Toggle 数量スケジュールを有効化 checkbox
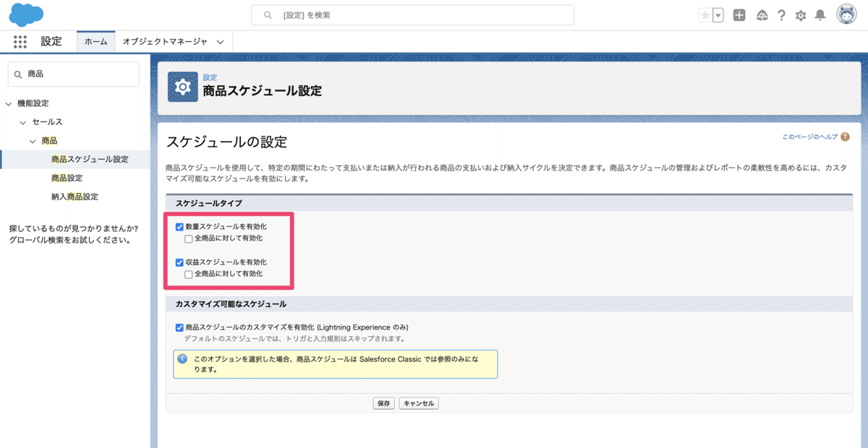The width and height of the screenshot is (868, 448). (179, 227)
